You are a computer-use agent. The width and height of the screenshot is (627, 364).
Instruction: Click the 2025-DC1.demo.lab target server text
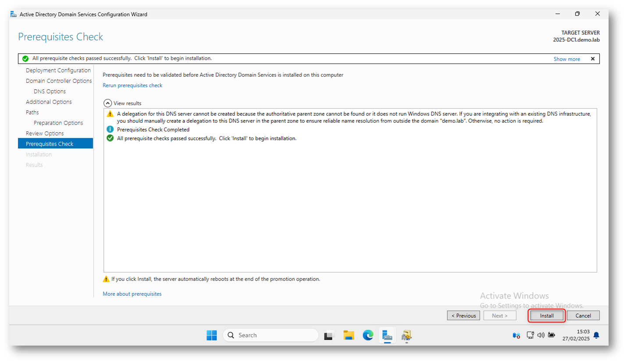[576, 40]
